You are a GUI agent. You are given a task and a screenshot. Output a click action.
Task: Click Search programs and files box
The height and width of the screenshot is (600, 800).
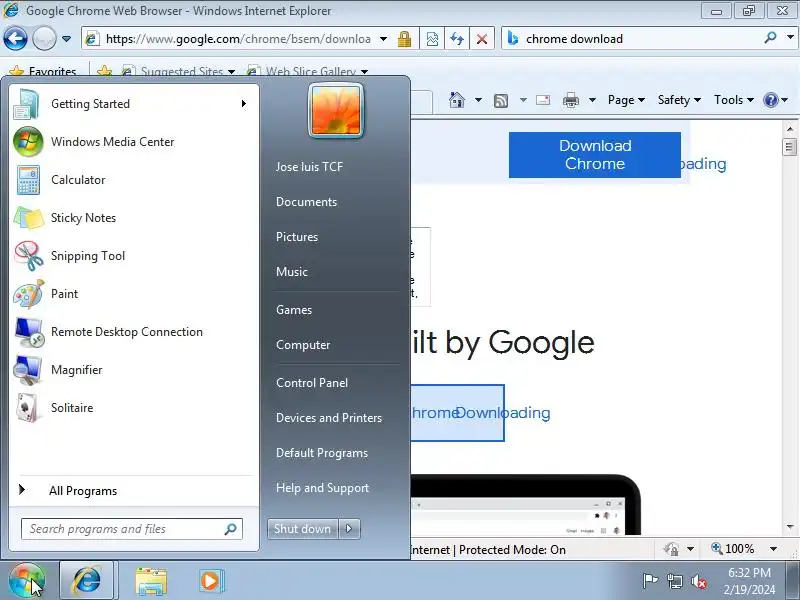132,529
